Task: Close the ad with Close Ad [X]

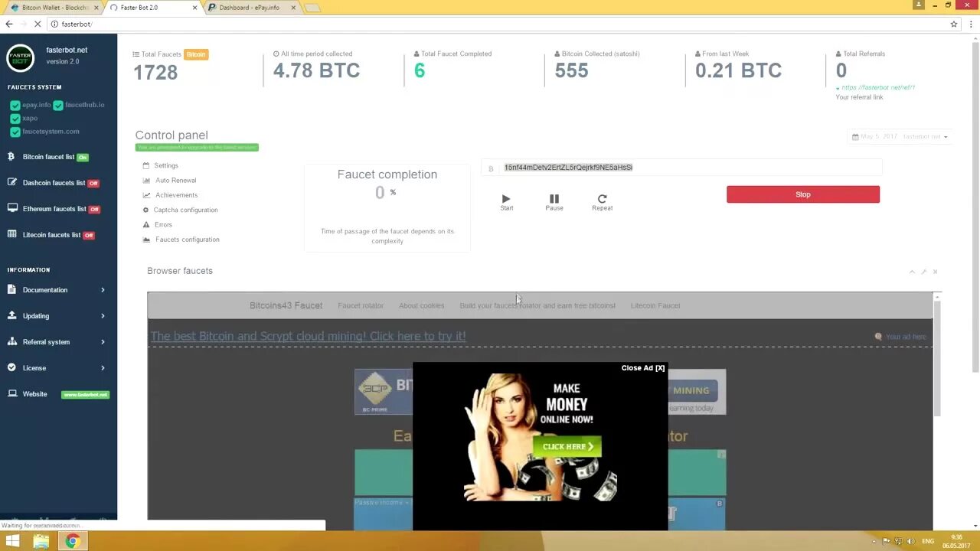Action: (643, 368)
